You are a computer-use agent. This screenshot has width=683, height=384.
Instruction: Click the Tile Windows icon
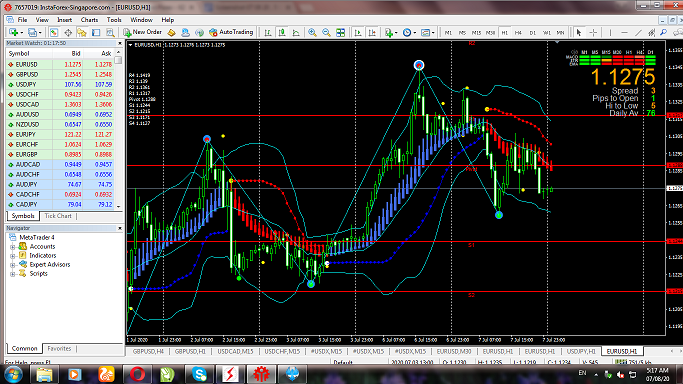click(341, 33)
